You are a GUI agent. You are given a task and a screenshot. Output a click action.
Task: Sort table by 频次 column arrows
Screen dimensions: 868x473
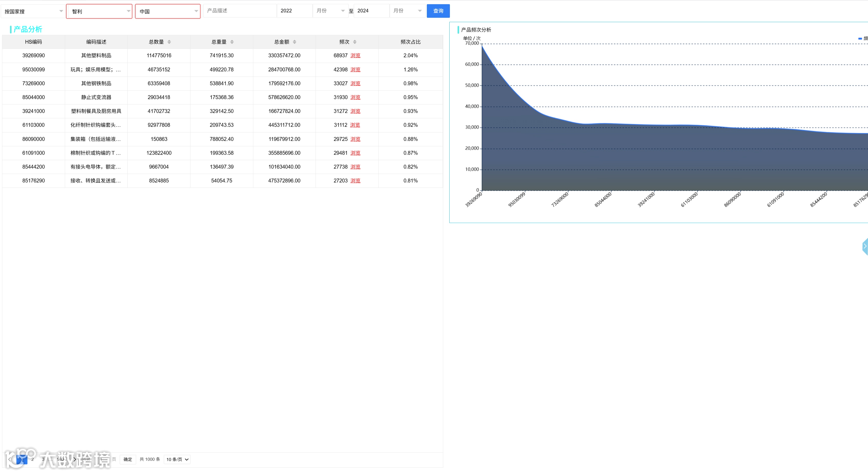[x=355, y=42]
